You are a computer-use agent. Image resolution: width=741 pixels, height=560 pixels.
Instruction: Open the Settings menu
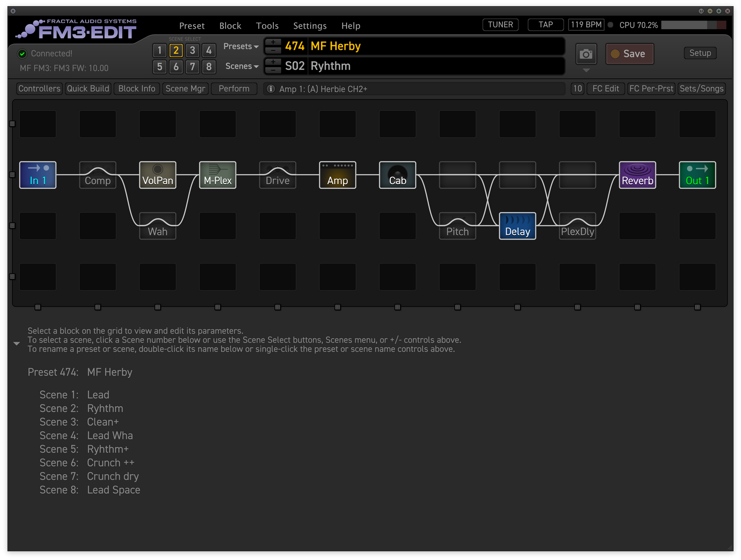point(310,26)
